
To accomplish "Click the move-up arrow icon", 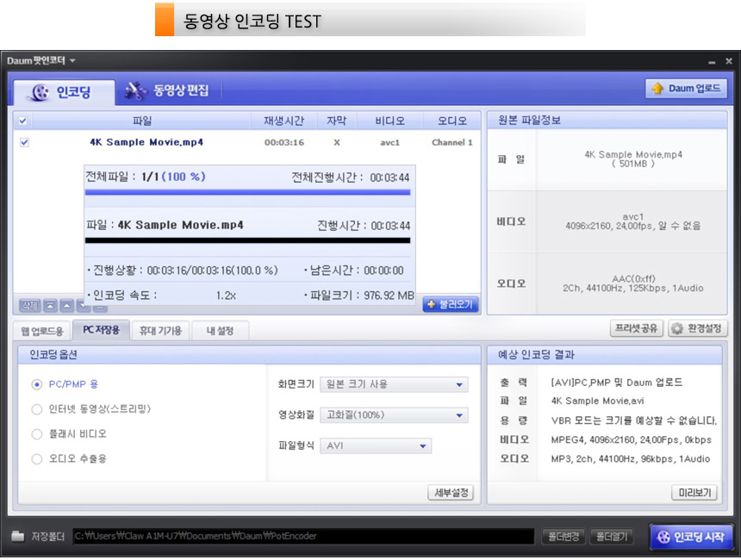I will coord(65,305).
